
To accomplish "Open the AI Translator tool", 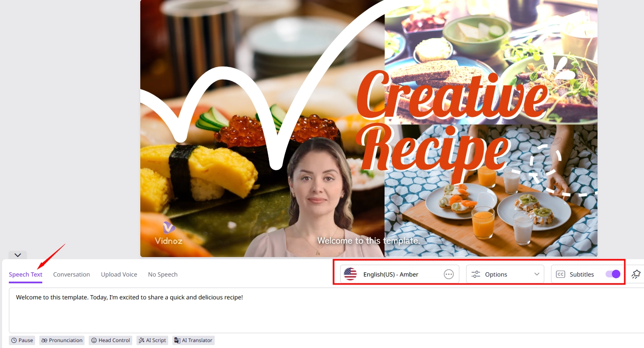I will tap(193, 340).
